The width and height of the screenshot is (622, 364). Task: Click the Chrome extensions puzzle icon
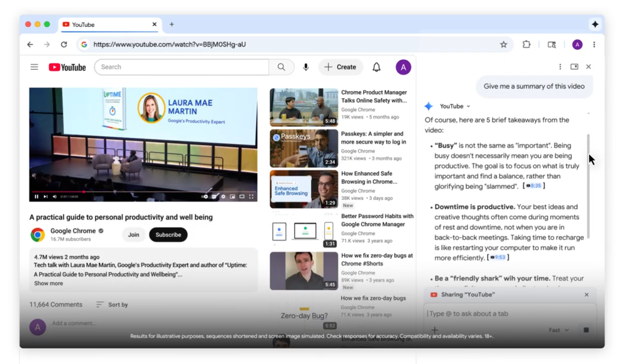coord(526,45)
